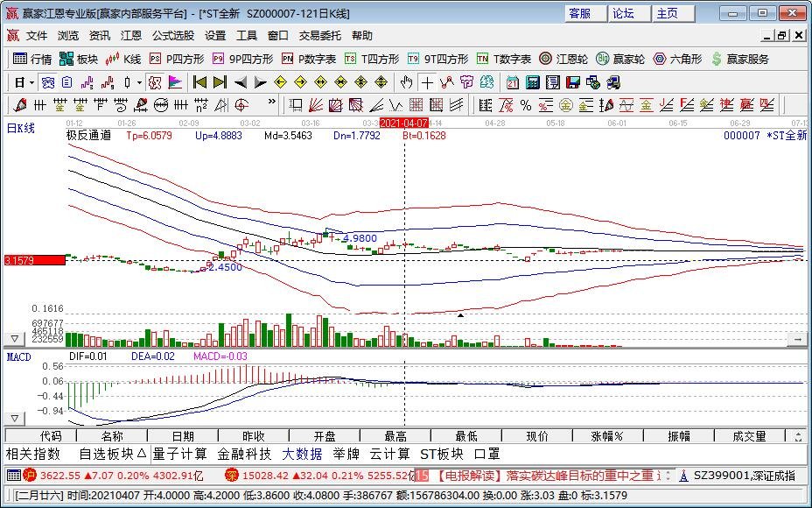Image resolution: width=812 pixels, height=508 pixels.
Task: Select the Gann fan red lines tool
Action: click(x=315, y=105)
